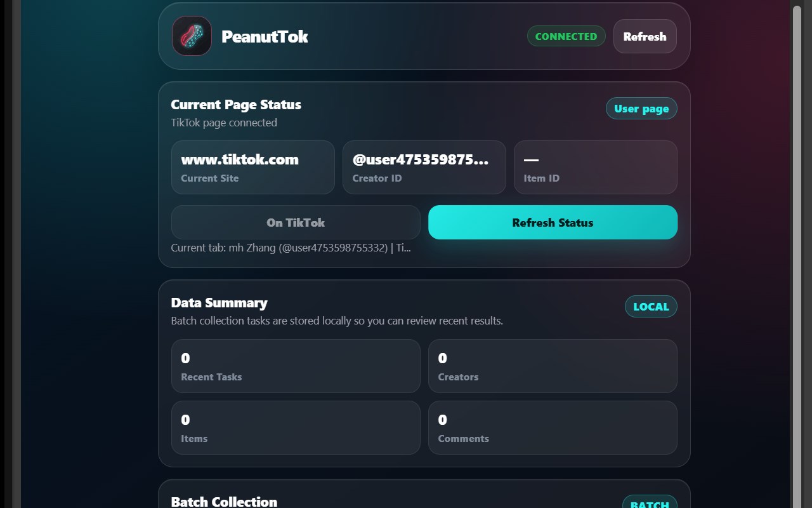Open the Creators count card
This screenshot has height=508, width=812.
(553, 366)
